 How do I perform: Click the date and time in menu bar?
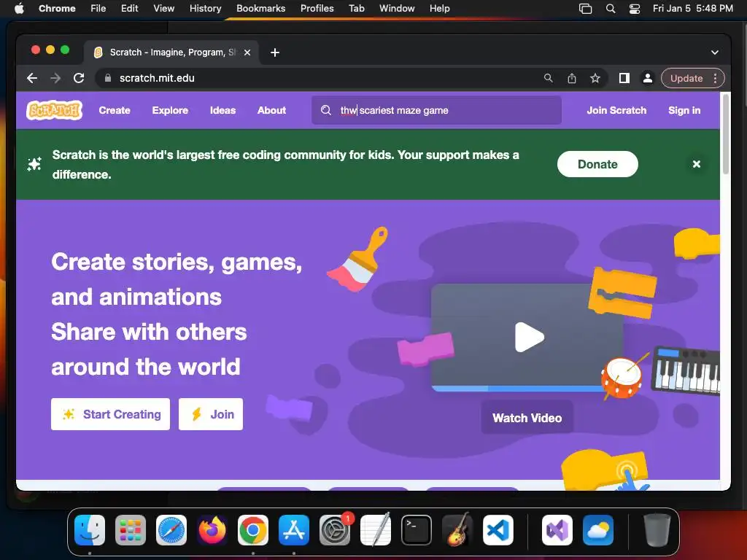point(693,9)
